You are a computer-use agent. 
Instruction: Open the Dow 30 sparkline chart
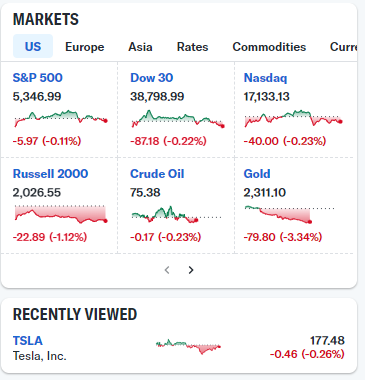pyautogui.click(x=178, y=119)
